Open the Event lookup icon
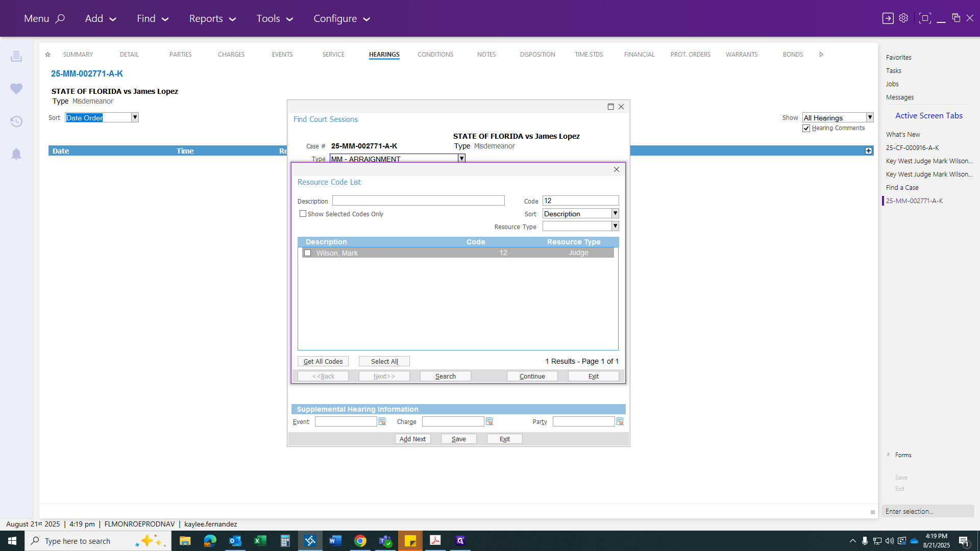The height and width of the screenshot is (551, 980). pos(382,421)
